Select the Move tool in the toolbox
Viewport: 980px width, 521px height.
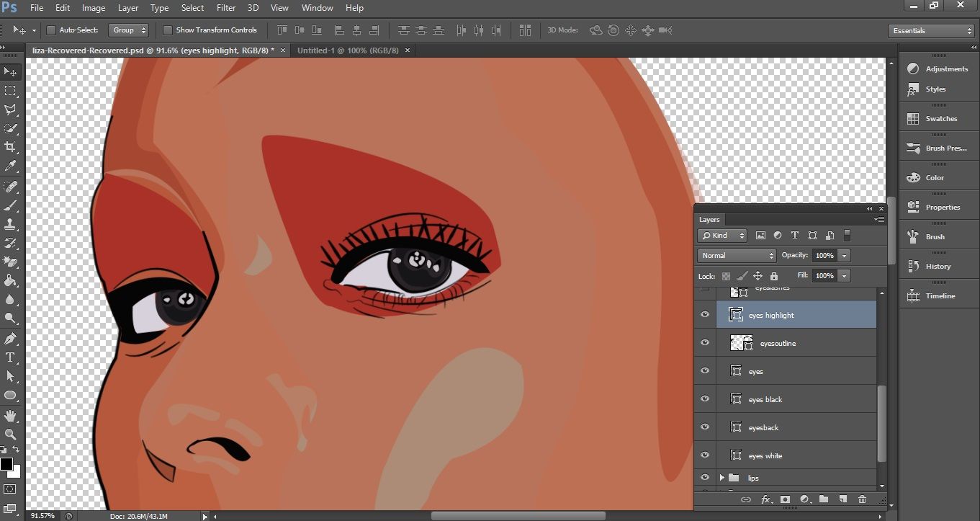click(11, 72)
